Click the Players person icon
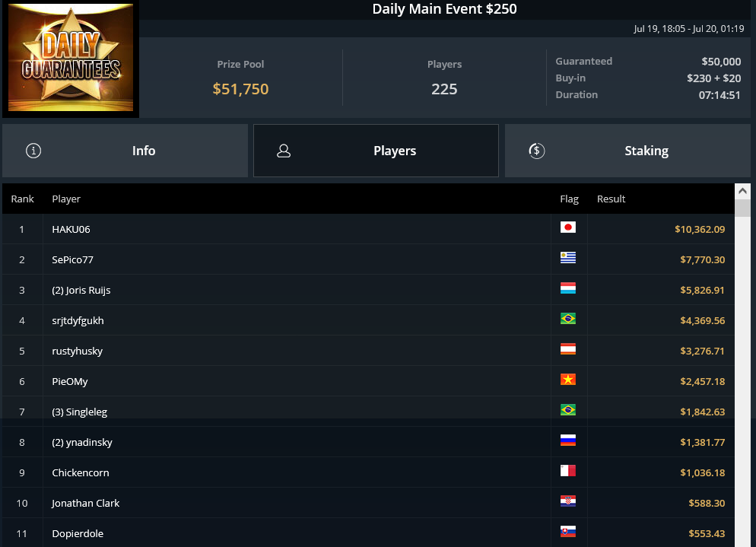This screenshot has width=756, height=547. coord(284,151)
